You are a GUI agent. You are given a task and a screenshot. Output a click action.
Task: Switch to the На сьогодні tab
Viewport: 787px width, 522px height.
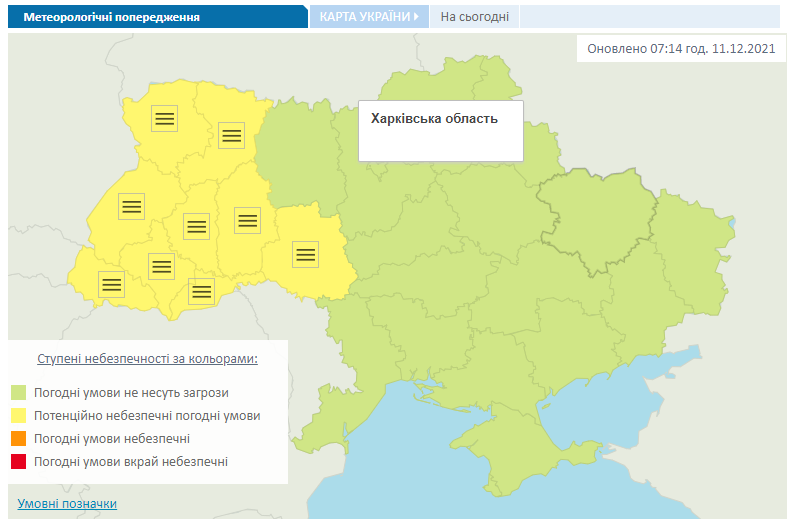click(x=475, y=17)
